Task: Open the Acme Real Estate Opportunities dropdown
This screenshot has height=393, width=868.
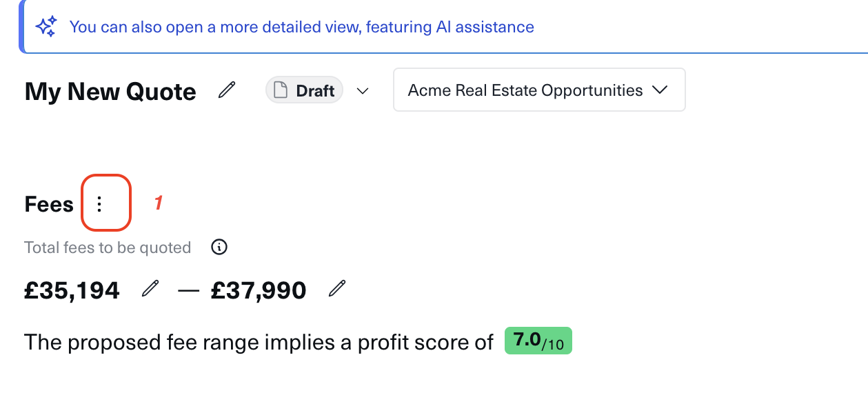Action: 538,90
